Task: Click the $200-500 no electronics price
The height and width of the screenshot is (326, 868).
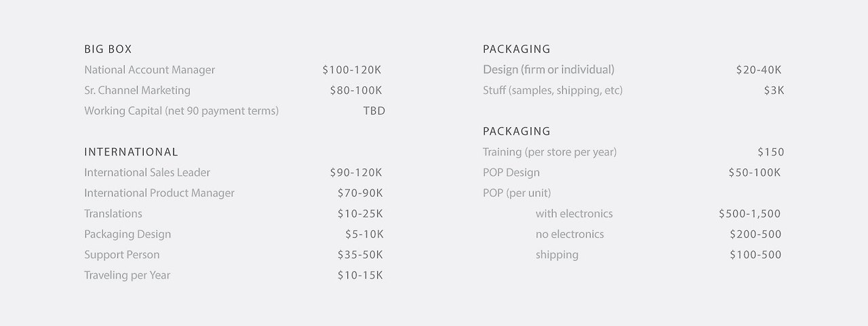Action: point(755,234)
